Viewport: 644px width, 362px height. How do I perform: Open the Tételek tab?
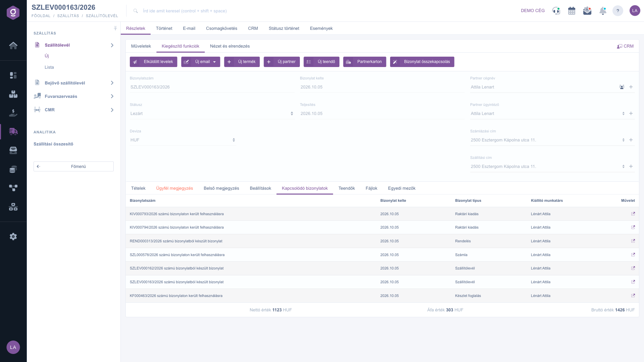138,188
